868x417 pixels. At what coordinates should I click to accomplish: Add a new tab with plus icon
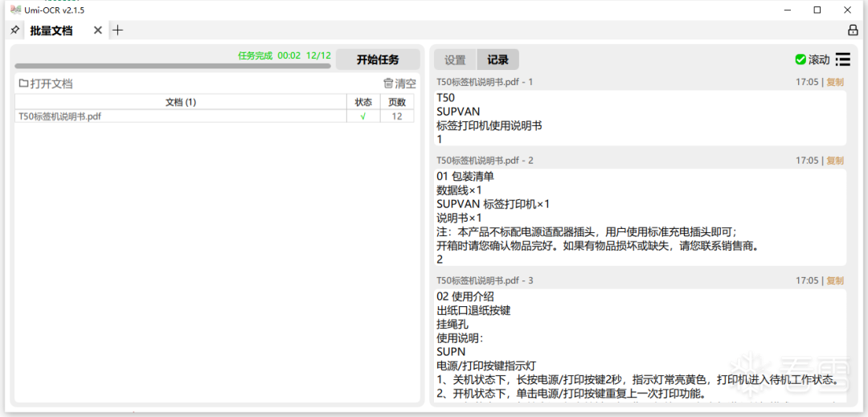click(118, 31)
